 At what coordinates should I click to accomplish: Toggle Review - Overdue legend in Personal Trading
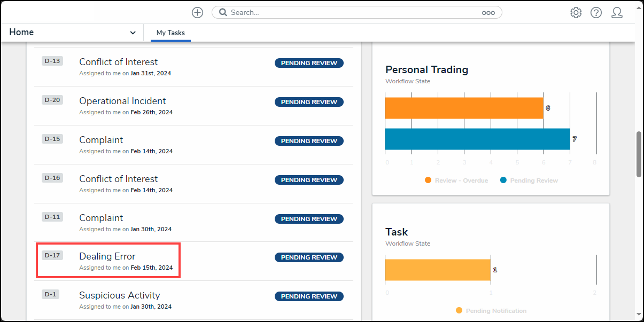tap(456, 180)
